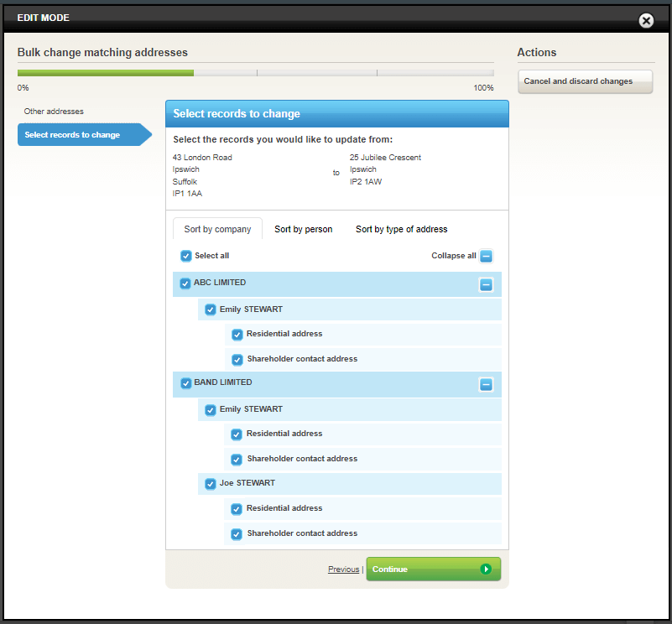Untick Shareholder contact address under Joe STEWART
The height and width of the screenshot is (624, 672).
(x=237, y=534)
